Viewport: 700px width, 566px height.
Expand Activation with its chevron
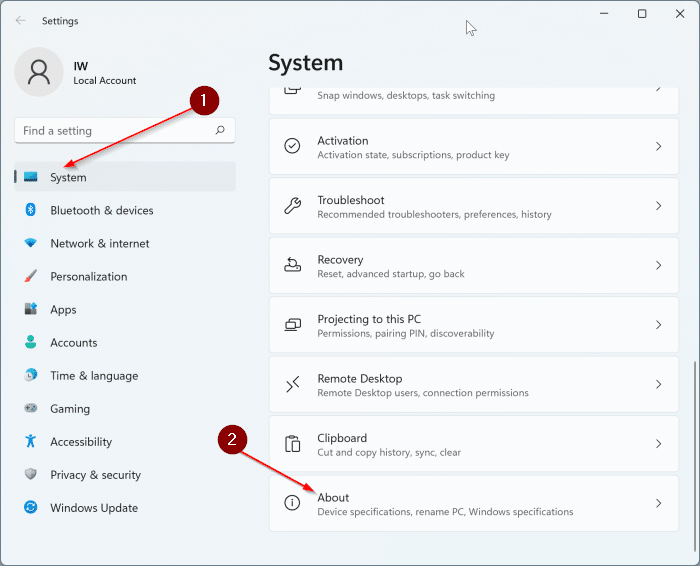point(658,146)
